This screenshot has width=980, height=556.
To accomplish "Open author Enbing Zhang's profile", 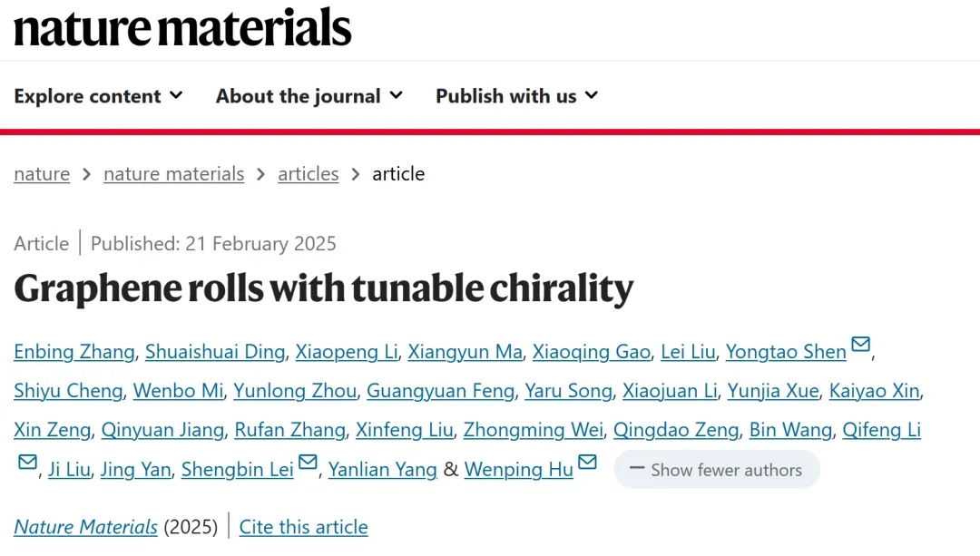I will [74, 352].
